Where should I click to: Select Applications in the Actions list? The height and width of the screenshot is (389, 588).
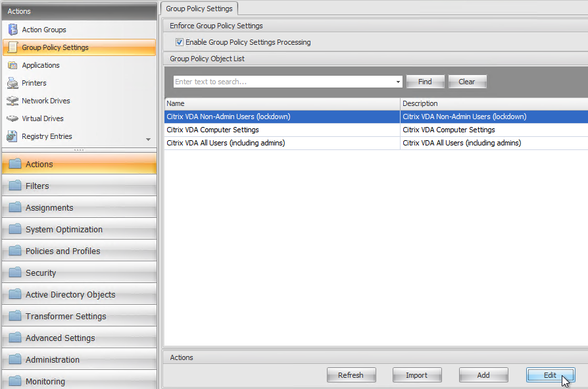pyautogui.click(x=79, y=65)
